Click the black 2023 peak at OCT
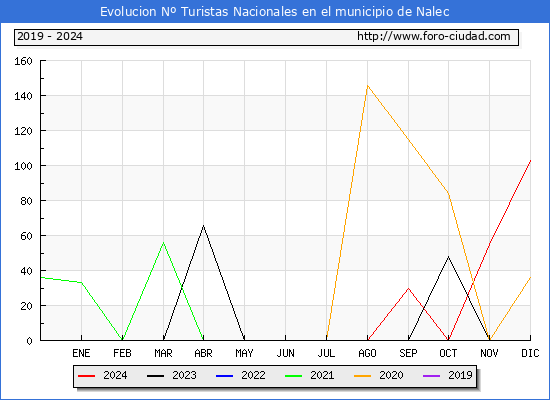550x400 pixels. 448,257
